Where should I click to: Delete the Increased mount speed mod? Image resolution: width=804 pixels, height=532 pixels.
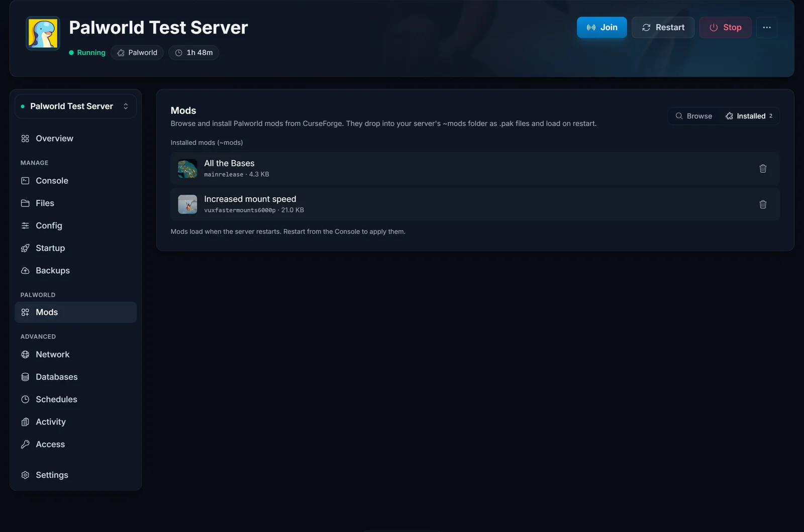pos(763,204)
